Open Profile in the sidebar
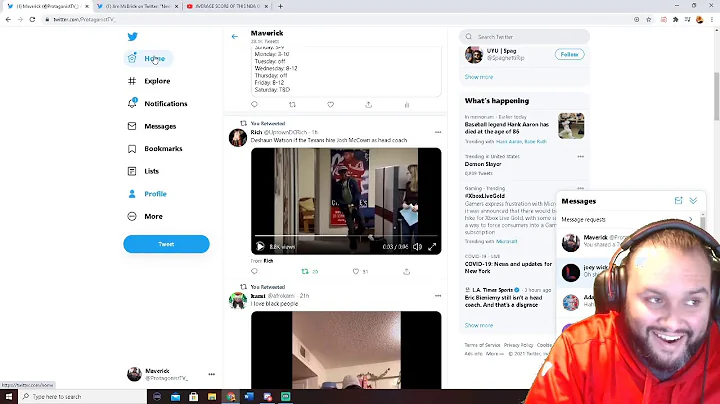720x404 pixels. point(147,194)
